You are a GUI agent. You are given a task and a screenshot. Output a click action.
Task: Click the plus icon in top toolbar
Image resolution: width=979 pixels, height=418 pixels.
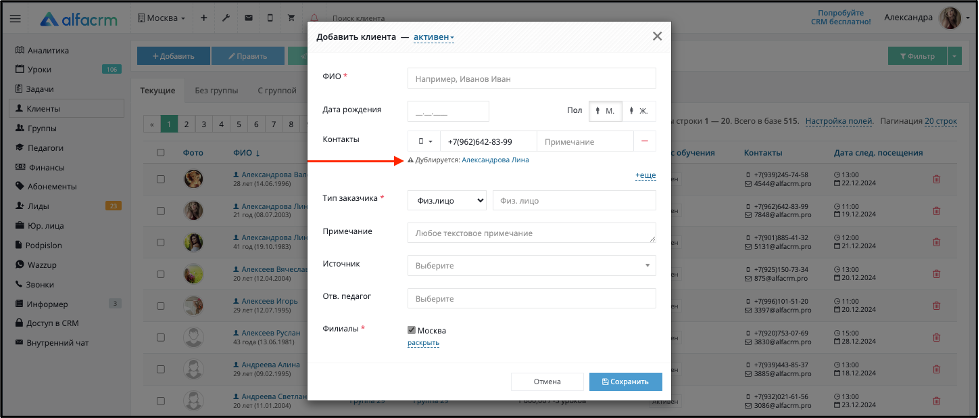click(204, 18)
